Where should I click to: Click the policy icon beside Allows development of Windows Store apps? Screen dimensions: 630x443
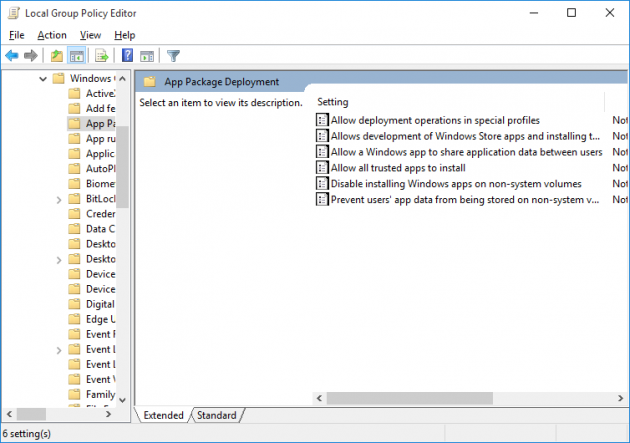tap(322, 136)
